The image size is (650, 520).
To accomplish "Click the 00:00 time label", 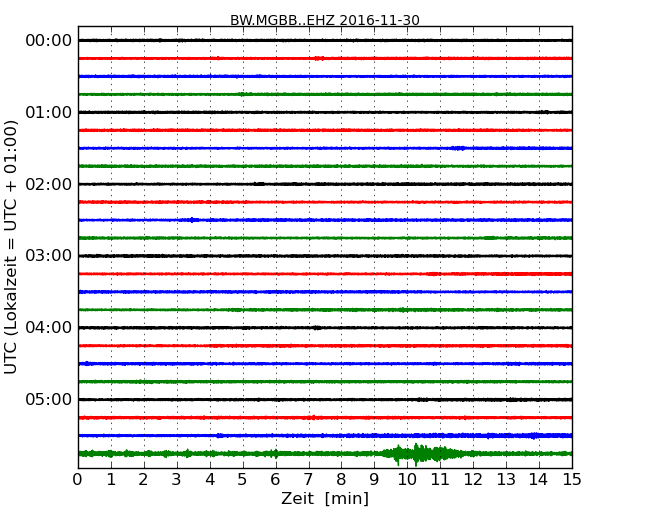I will [x=49, y=41].
